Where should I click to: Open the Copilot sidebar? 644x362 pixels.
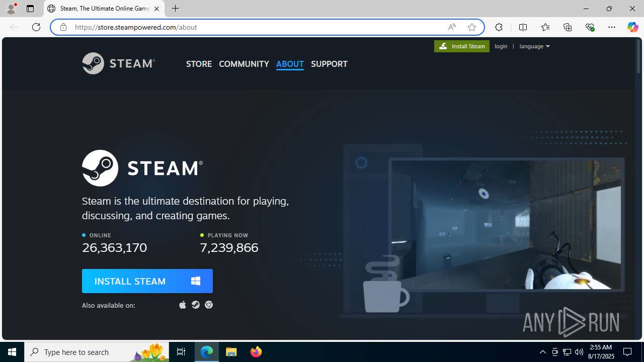pos(632,27)
